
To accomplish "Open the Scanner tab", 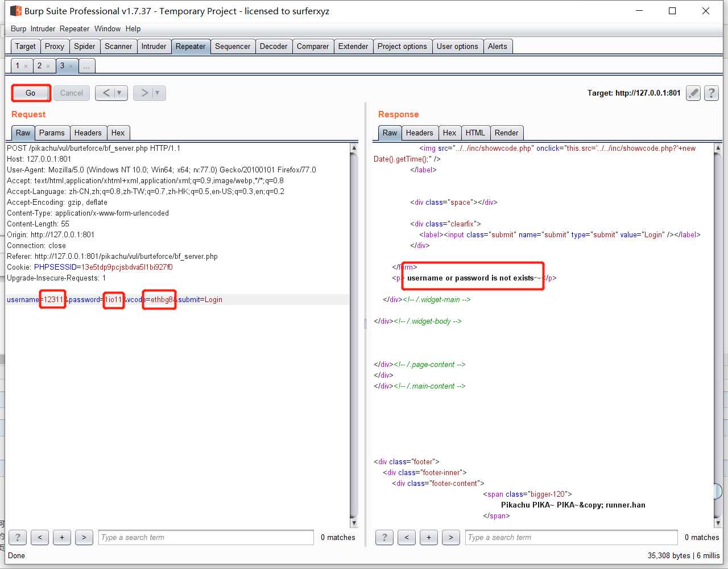I will tap(118, 46).
